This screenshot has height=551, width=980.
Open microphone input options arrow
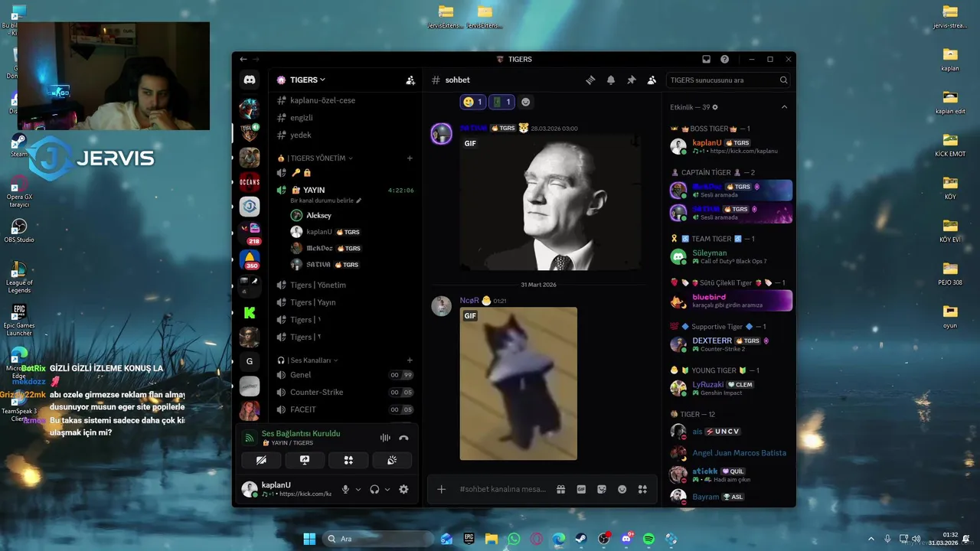(x=358, y=490)
